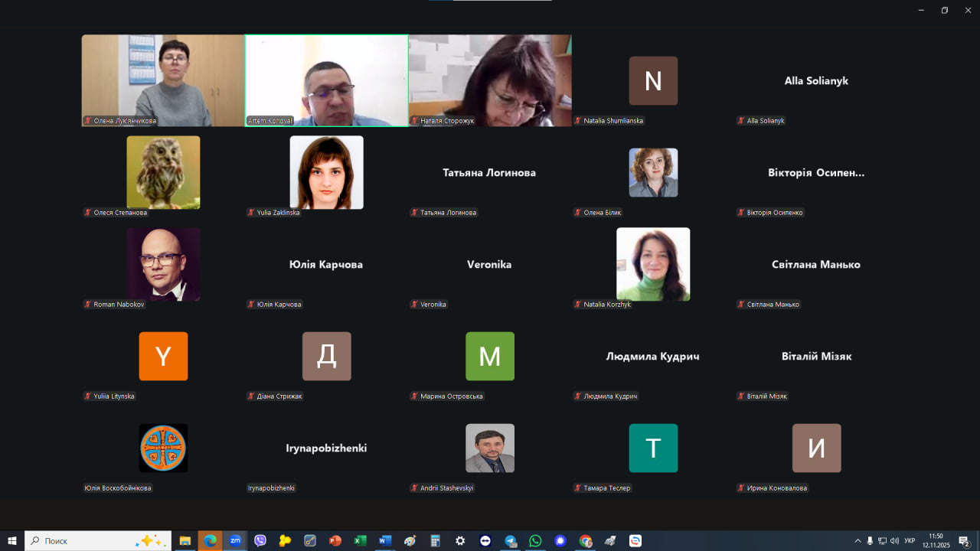Open the notification center panel
Viewport: 980px width, 551px height.
(x=964, y=540)
